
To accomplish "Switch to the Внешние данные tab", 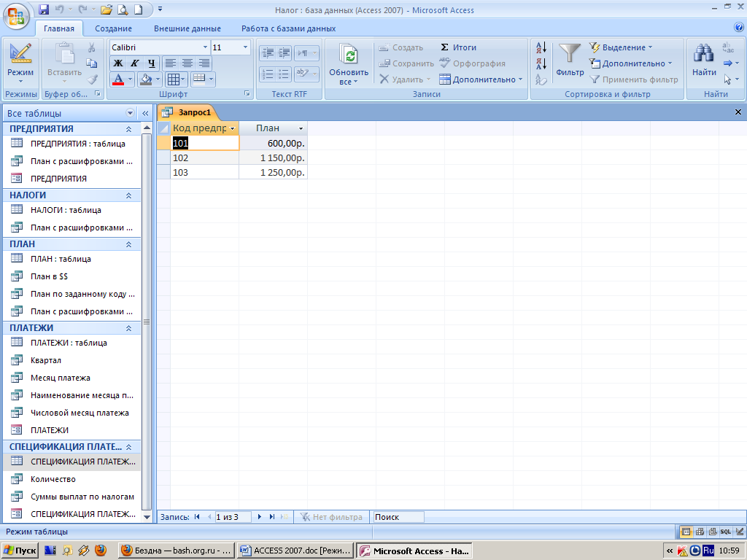I will (187, 28).
